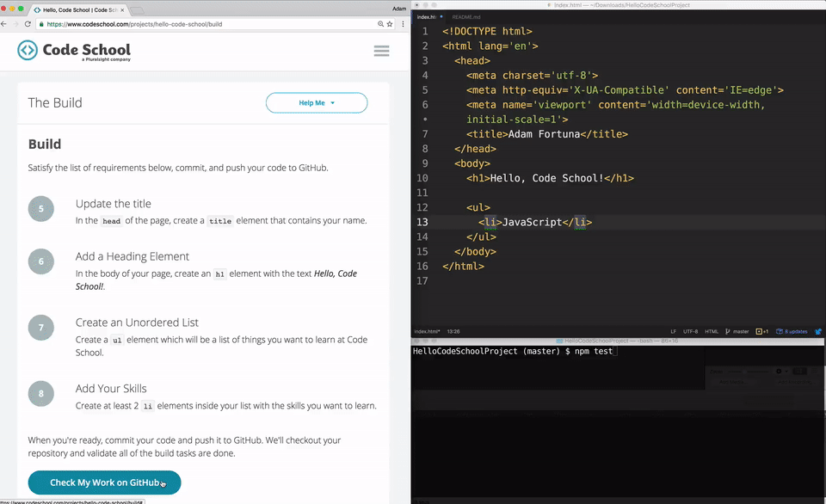The height and width of the screenshot is (504, 826).
Task: Click the DOCTYPE html code line
Action: click(x=487, y=32)
